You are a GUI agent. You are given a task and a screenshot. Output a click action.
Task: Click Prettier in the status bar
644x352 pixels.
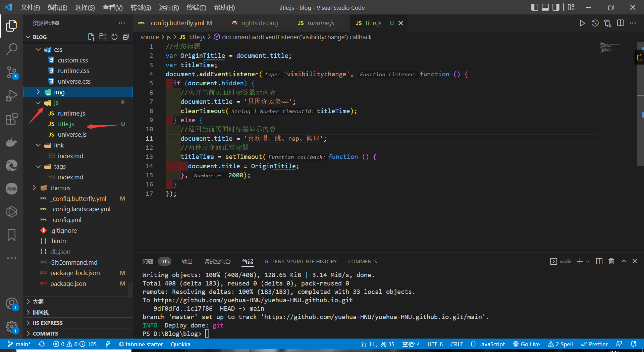click(594, 344)
